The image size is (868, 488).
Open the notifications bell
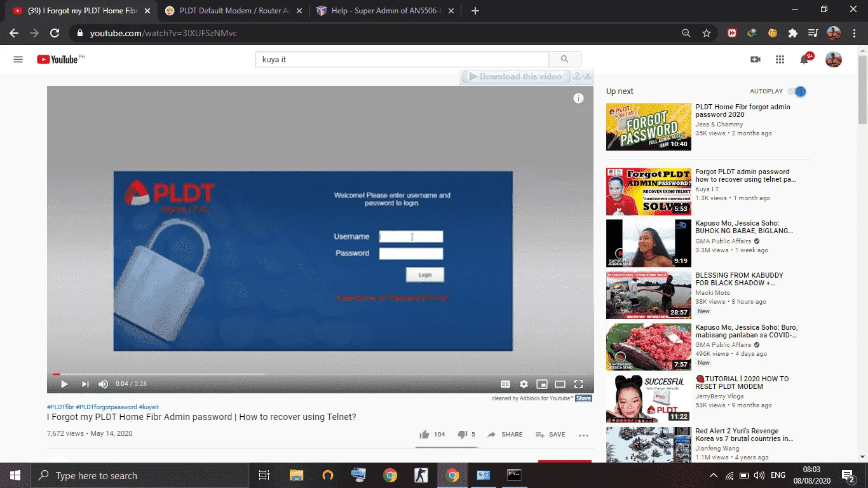pos(804,59)
